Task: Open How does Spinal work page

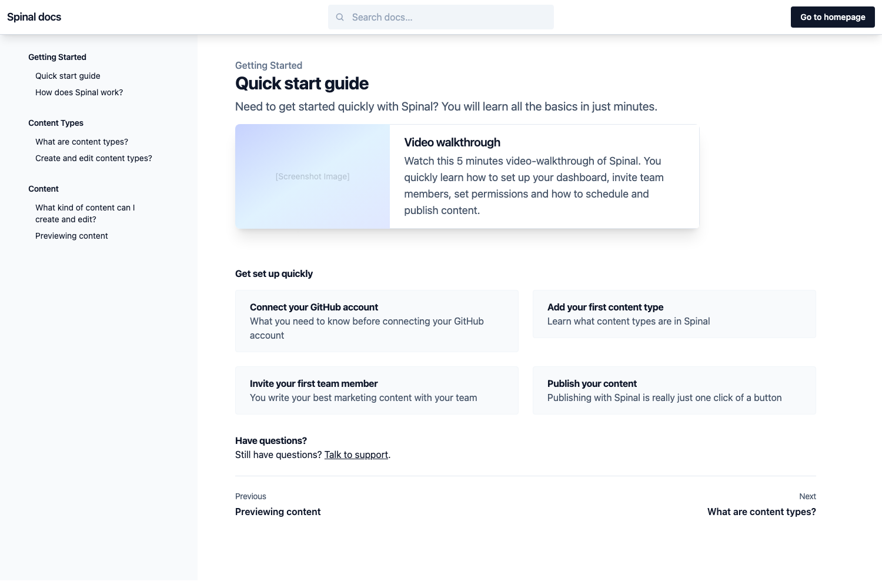Action: 79,92
